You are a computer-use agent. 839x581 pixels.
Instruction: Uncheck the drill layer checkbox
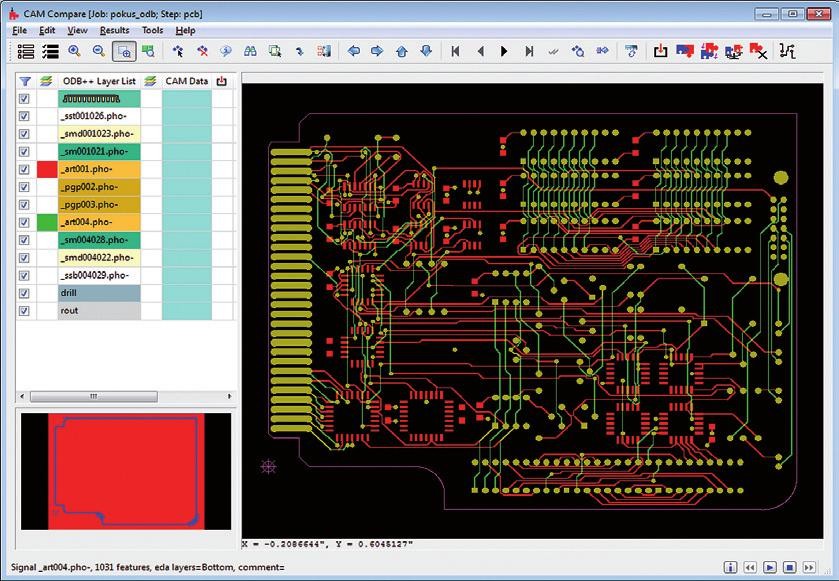[x=25, y=293]
